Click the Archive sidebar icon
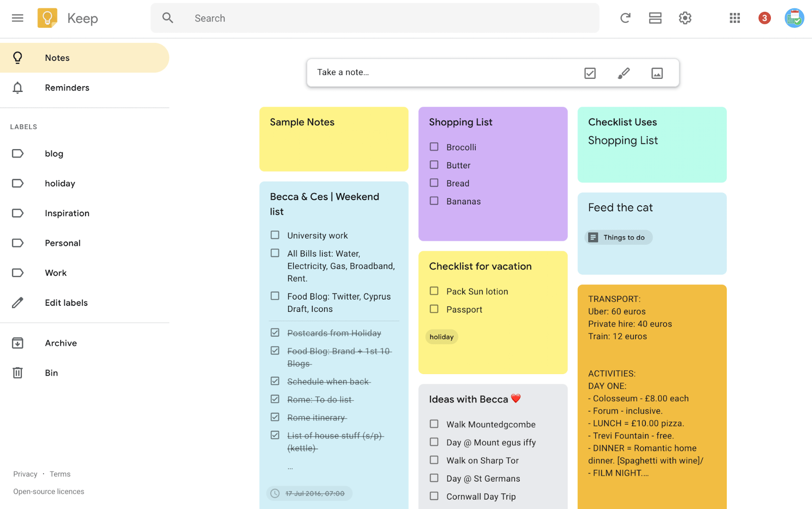 click(18, 342)
